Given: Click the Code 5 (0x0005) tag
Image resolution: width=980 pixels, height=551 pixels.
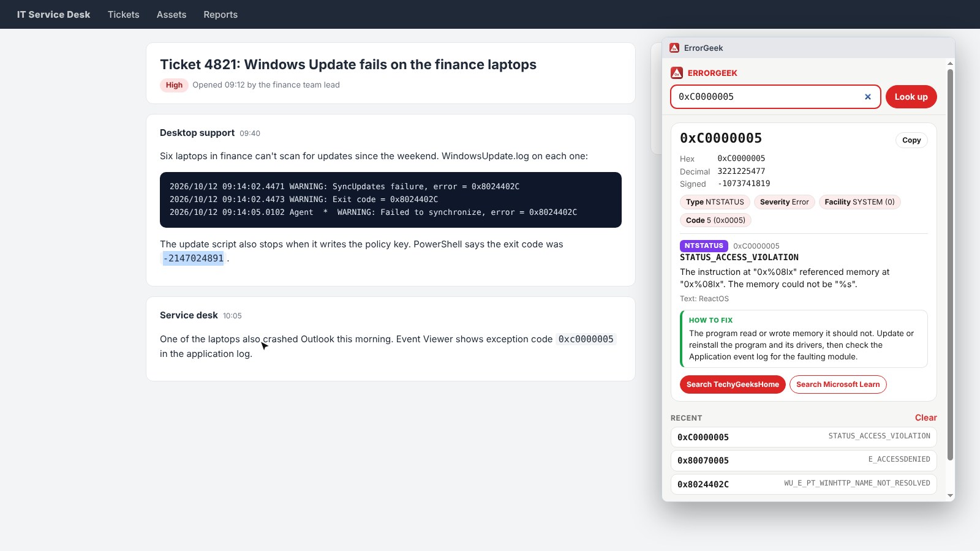Looking at the screenshot, I should point(715,220).
